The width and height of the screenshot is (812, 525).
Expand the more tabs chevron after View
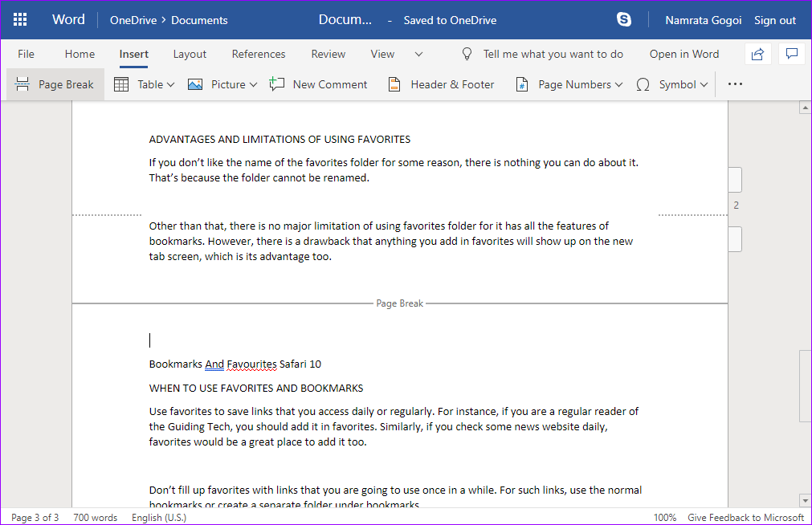coord(419,54)
